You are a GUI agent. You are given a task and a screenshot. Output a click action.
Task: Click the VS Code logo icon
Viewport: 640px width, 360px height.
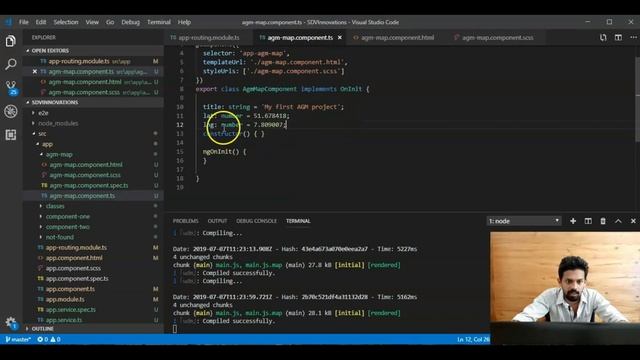tap(8, 22)
